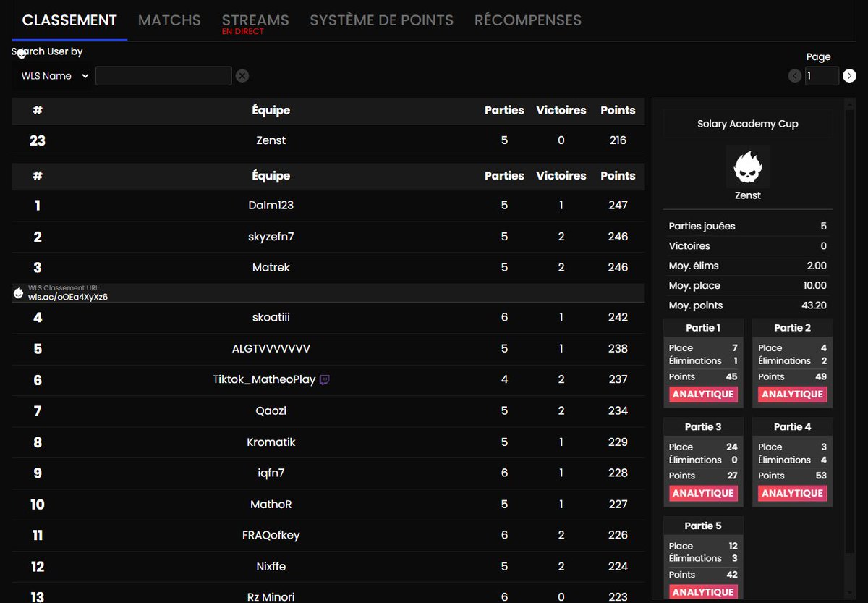Select team iqfn7 in the leaderboard
This screenshot has width=868, height=603.
tap(328, 473)
